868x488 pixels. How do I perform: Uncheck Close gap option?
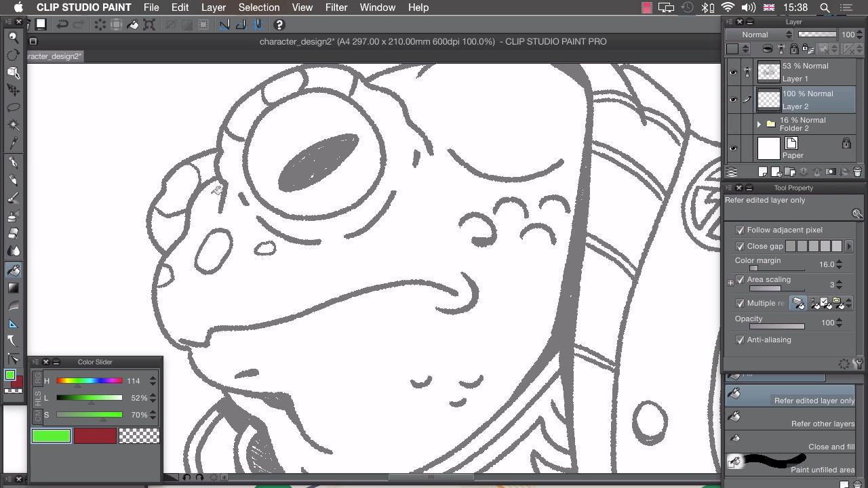[x=740, y=246]
